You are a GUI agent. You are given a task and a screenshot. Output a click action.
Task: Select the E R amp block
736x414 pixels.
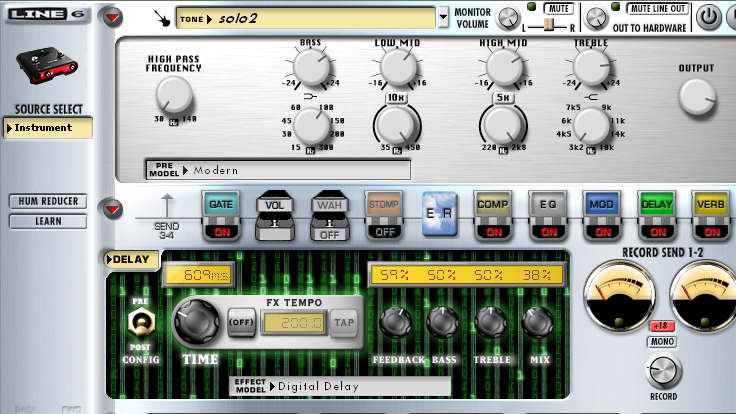point(439,214)
